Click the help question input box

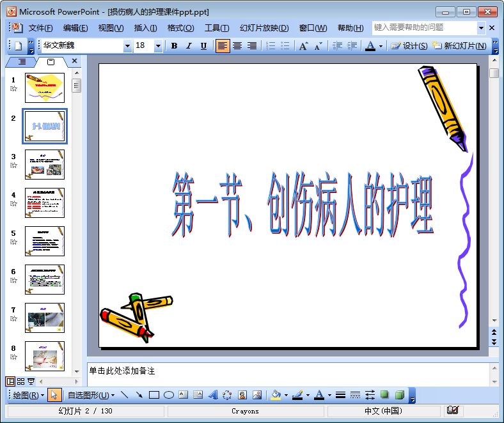pos(424,28)
